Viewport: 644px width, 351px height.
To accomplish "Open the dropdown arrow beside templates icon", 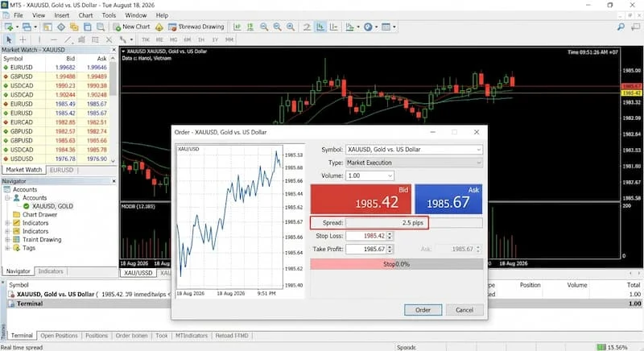I will coord(394,27).
